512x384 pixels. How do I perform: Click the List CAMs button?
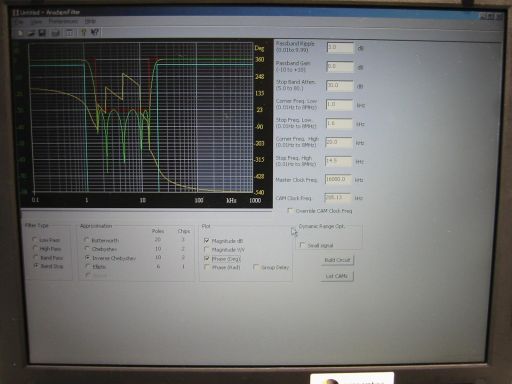click(x=337, y=276)
